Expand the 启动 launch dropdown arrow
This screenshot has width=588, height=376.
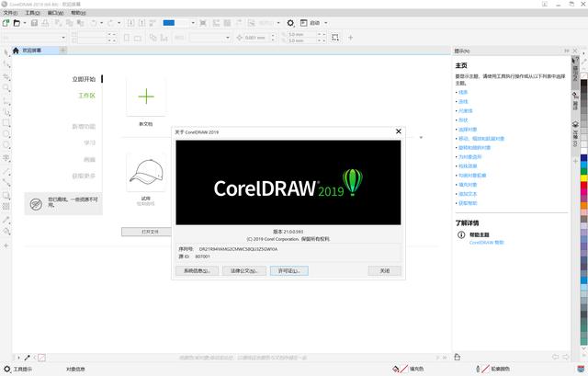(325, 23)
